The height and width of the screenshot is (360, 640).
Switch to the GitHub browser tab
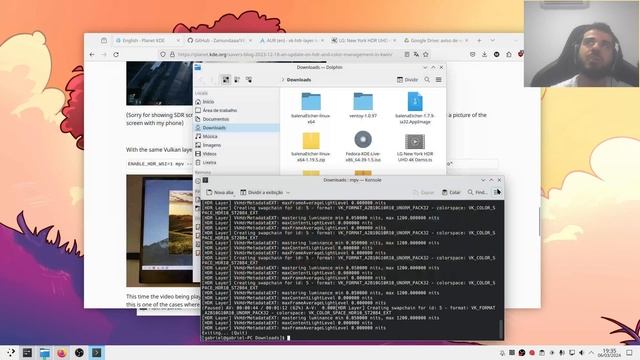220,40
